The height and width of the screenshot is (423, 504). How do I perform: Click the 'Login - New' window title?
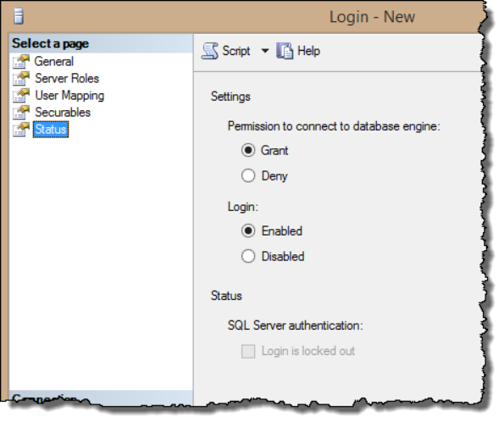click(x=372, y=17)
